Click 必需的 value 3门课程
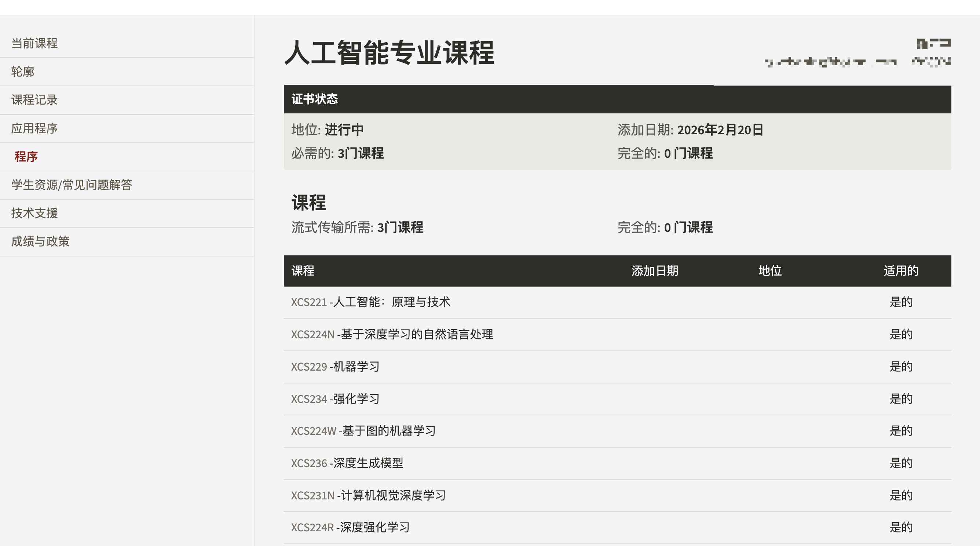 click(x=361, y=153)
